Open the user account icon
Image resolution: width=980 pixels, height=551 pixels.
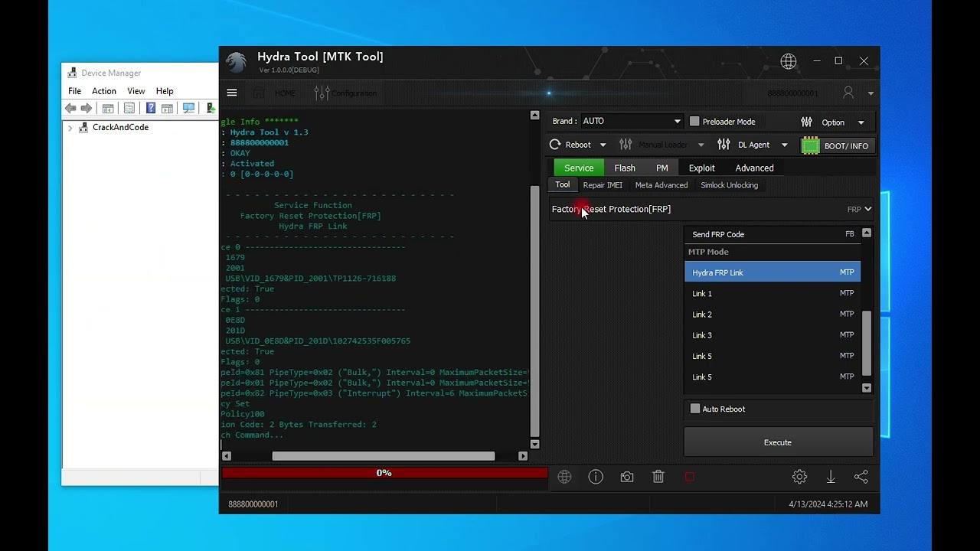tap(848, 93)
